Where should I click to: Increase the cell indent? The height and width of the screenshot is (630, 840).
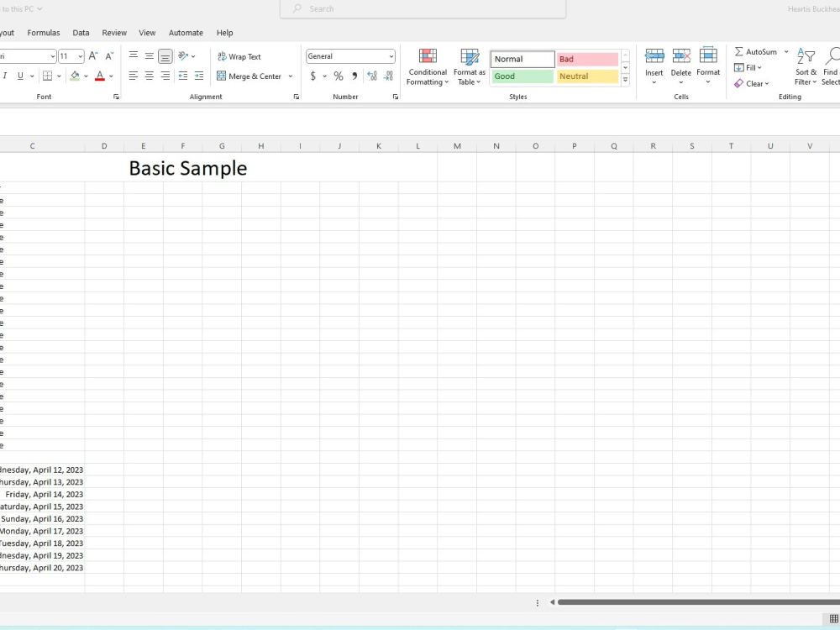199,76
